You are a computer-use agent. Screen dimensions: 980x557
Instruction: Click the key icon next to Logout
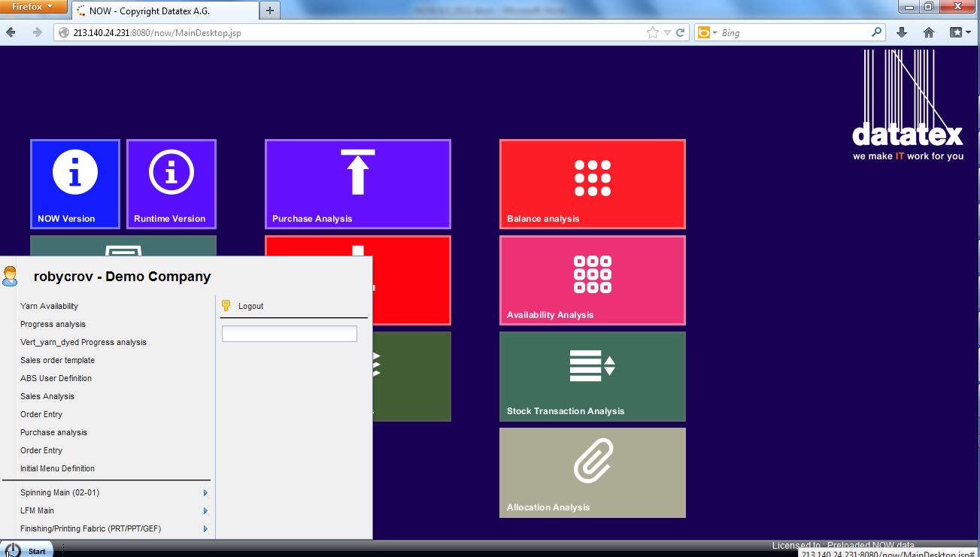click(x=225, y=305)
